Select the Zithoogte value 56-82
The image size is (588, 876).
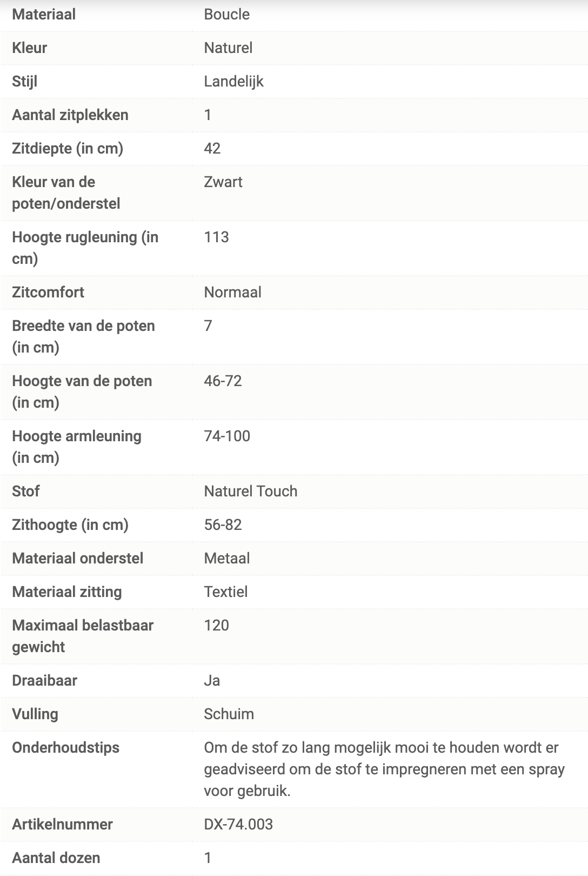(x=223, y=525)
